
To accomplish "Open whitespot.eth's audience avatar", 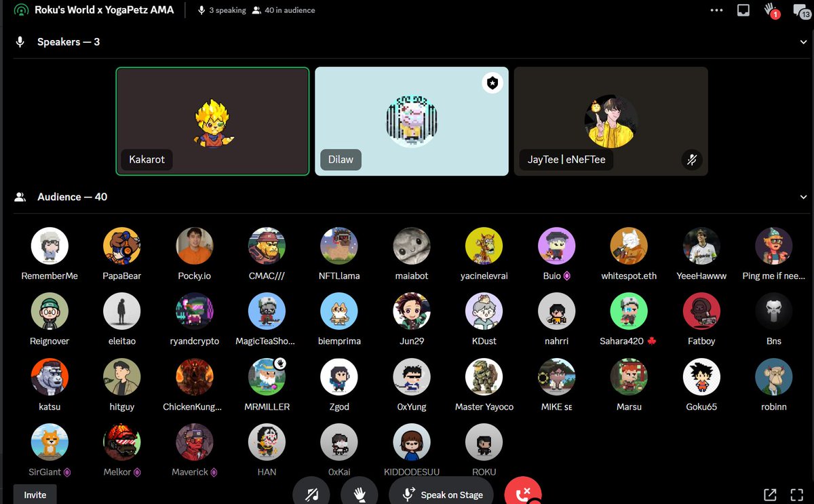I will [x=629, y=246].
